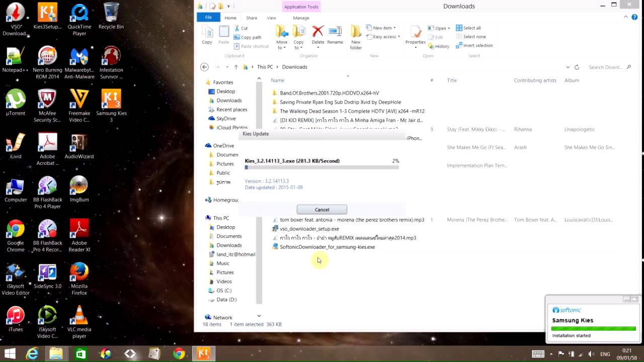Screen dimensions: 644x362
Task: Click the Rename icon in ribbon
Action: point(335,35)
